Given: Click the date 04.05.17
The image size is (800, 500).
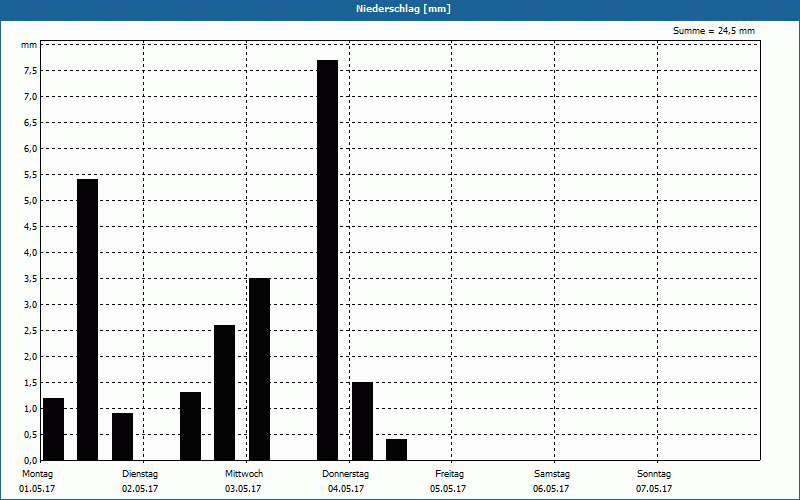Looking at the screenshot, I should 346,489.
